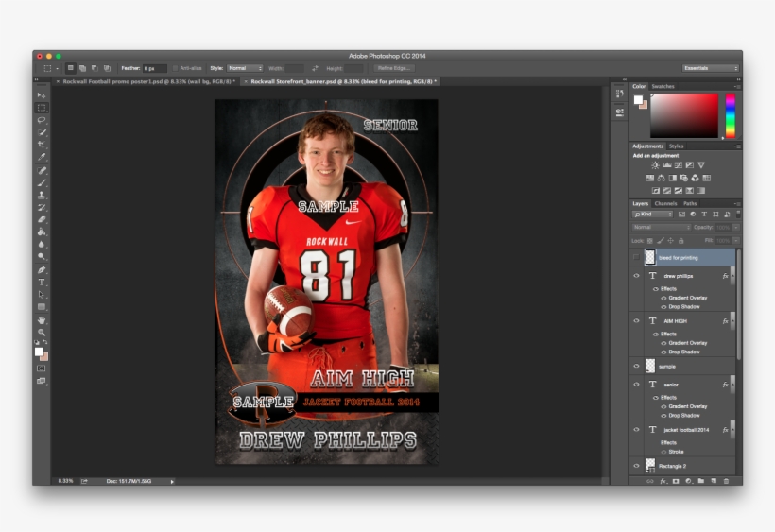Hide the jacket football 2014 layer
This screenshot has width=775, height=532.
(636, 430)
